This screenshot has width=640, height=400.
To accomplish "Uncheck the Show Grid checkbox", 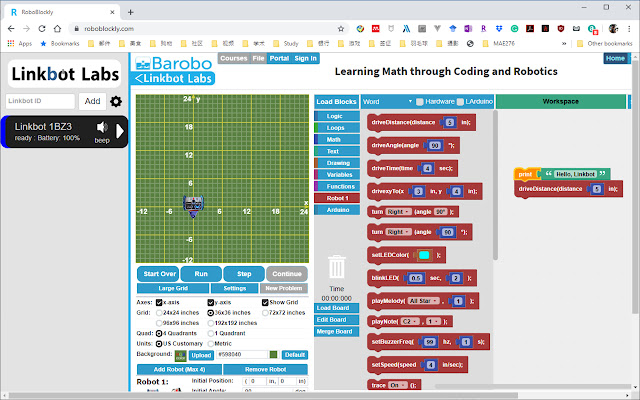I will [265, 302].
